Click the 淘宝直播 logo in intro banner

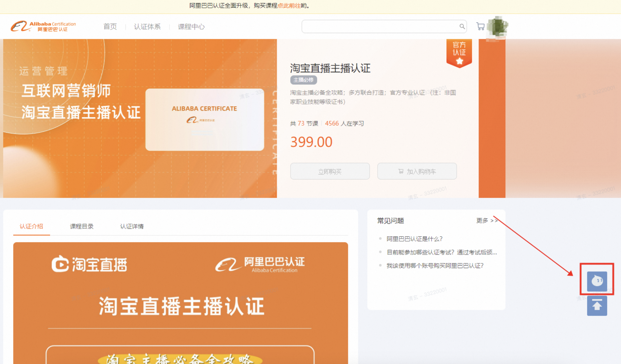(89, 264)
